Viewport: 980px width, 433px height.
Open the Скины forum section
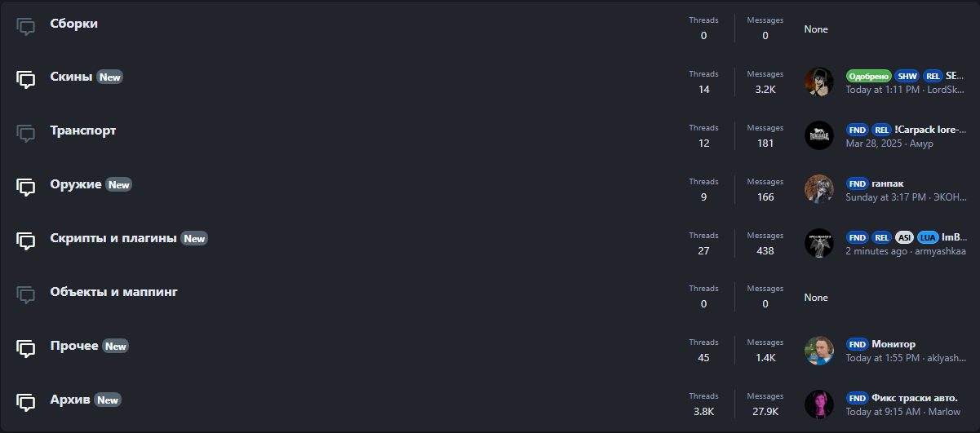[71, 77]
